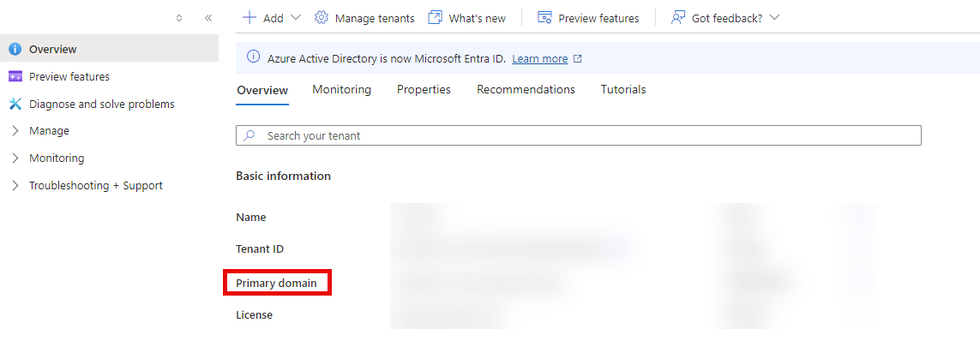The image size is (980, 341).
Task: Open Preview features in the toolbar
Action: pos(598,18)
